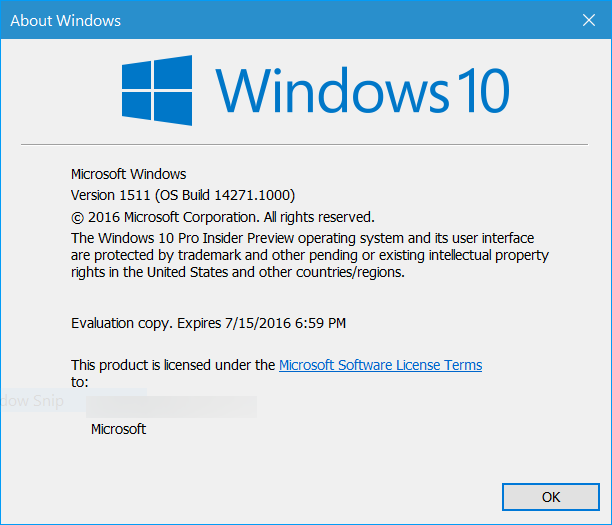Click the Version 1511 text
Image resolution: width=612 pixels, height=525 pixels.
[108, 195]
